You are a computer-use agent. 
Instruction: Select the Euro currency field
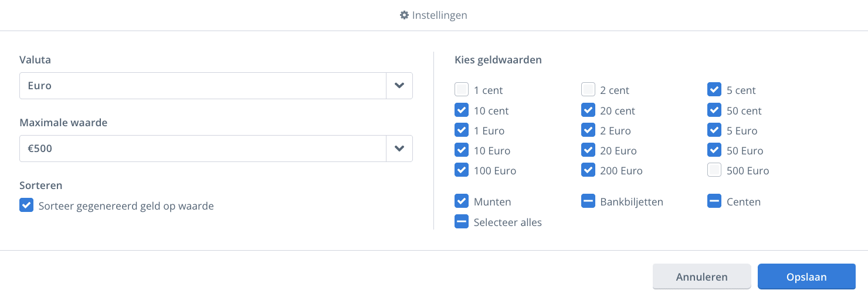(x=203, y=86)
